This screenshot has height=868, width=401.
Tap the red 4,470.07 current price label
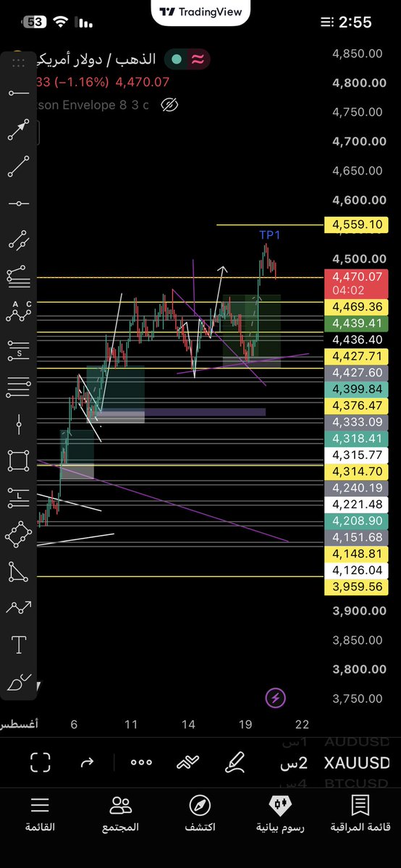click(x=358, y=282)
